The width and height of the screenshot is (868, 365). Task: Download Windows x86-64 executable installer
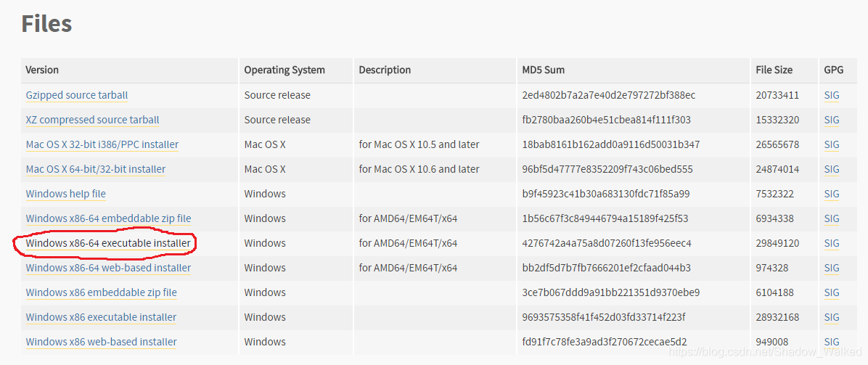pos(108,243)
